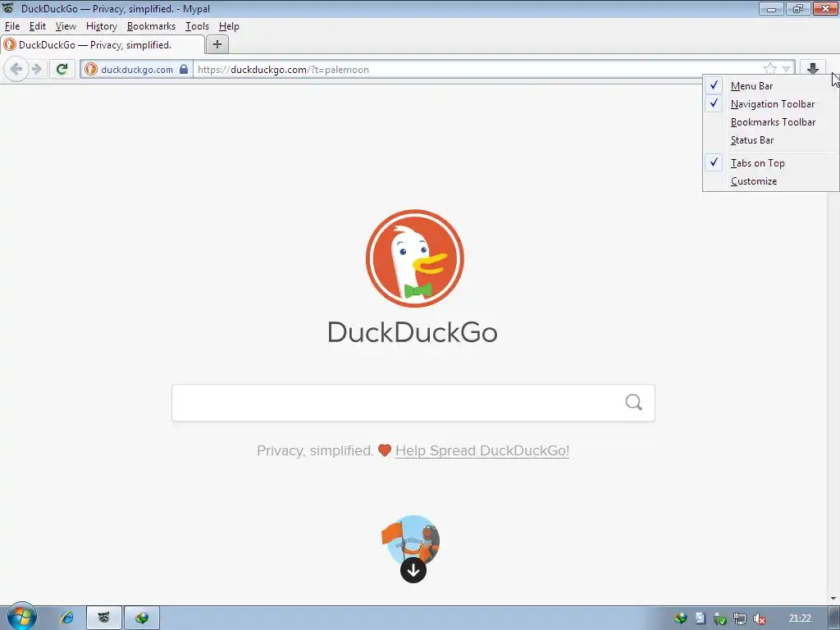Click the green shield tray icon
The height and width of the screenshot is (630, 840).
click(x=720, y=619)
